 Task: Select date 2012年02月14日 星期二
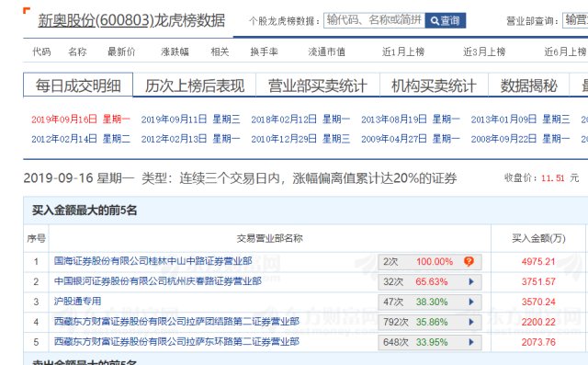coord(81,139)
